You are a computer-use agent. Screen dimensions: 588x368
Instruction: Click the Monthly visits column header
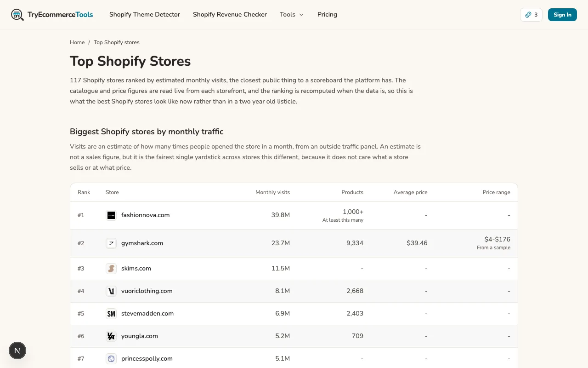click(272, 192)
